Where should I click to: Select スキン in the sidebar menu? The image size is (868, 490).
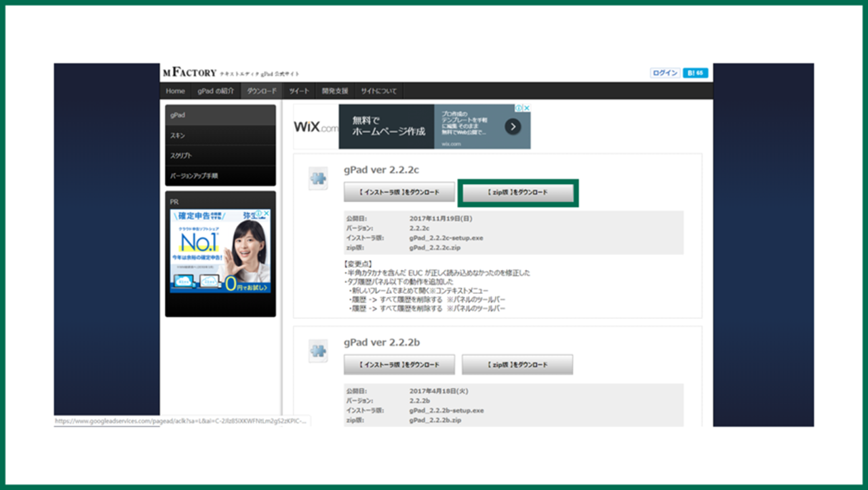tap(220, 136)
